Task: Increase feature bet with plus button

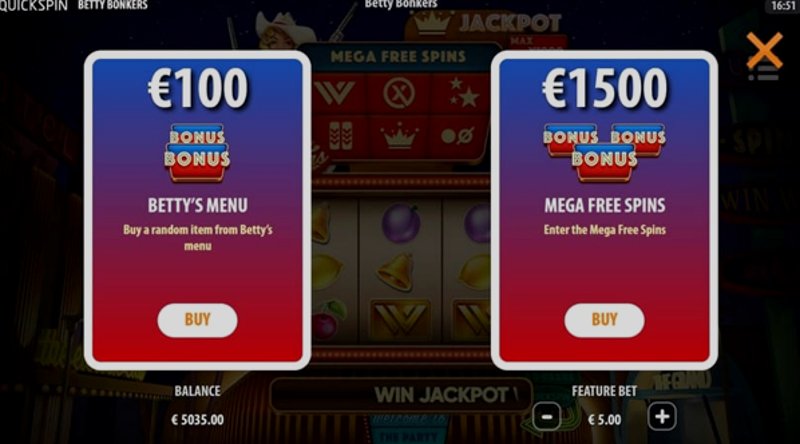Action: [662, 417]
